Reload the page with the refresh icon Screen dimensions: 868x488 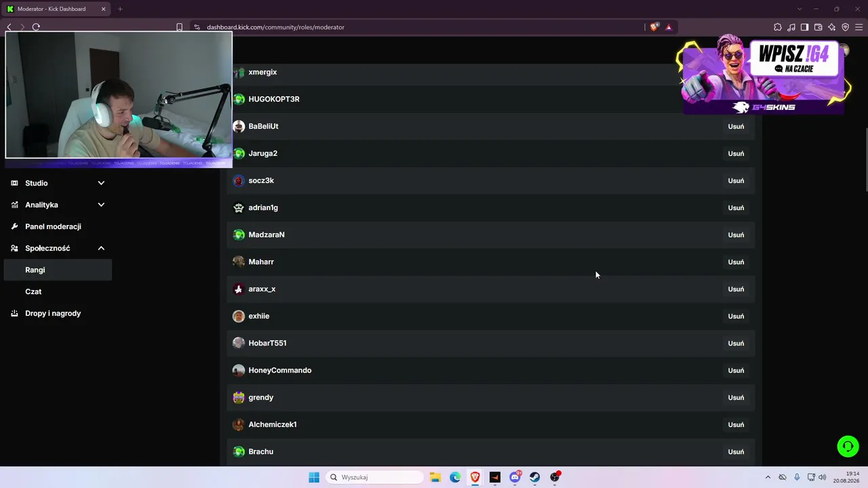tap(36, 27)
